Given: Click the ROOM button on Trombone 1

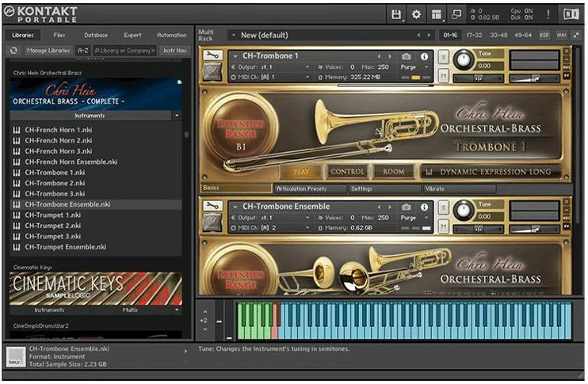Looking at the screenshot, I should point(394,172).
